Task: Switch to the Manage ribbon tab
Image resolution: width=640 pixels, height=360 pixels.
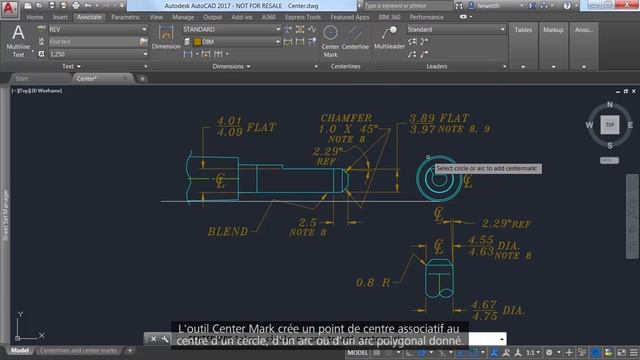Action: [x=183, y=17]
